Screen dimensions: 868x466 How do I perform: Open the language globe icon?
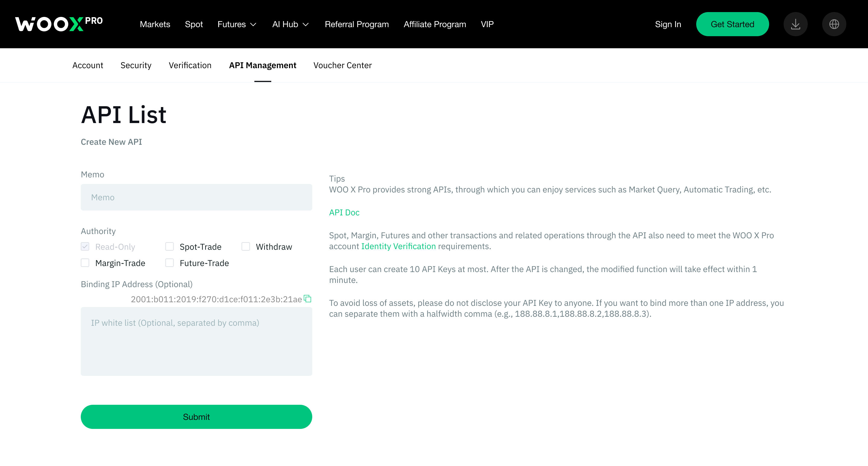tap(834, 24)
